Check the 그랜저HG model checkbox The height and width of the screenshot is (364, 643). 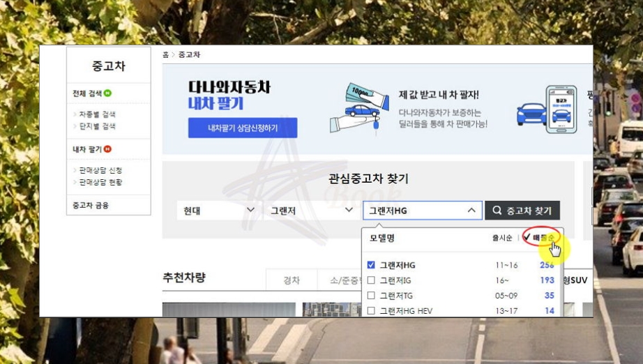pos(371,265)
